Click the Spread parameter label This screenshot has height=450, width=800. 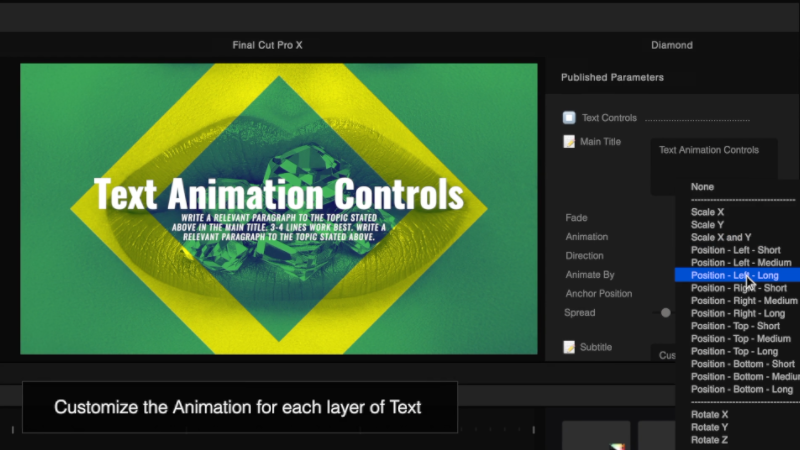pyautogui.click(x=580, y=313)
